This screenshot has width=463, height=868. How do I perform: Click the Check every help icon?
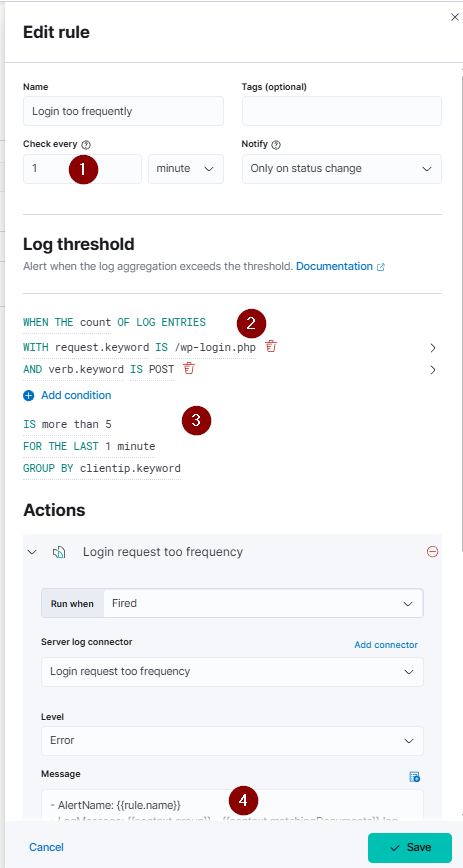(86, 144)
